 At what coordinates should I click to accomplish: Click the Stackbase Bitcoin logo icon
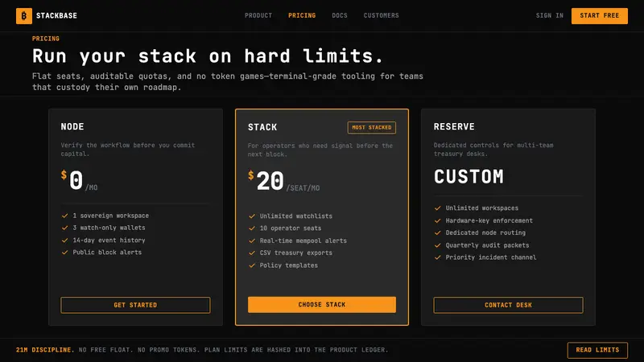point(24,16)
